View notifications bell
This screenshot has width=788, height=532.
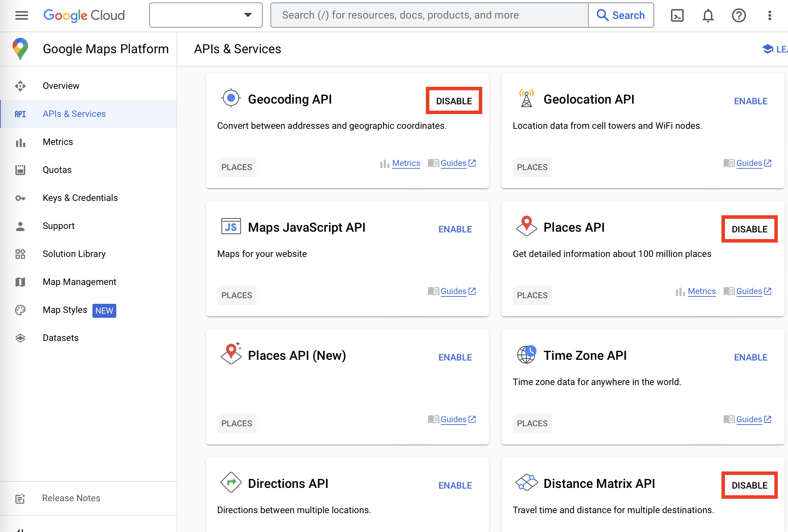(708, 15)
